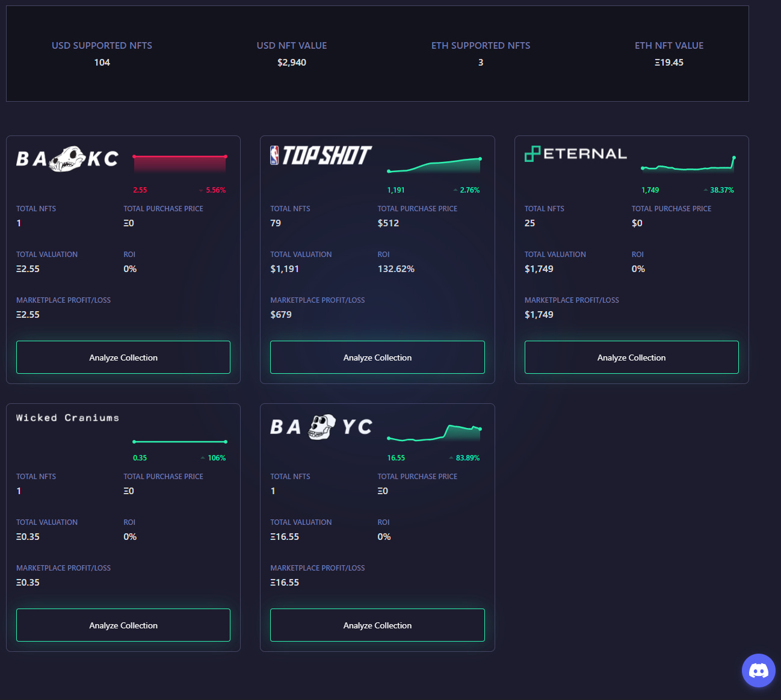Click the Wicked Craniums logo text

coord(67,418)
